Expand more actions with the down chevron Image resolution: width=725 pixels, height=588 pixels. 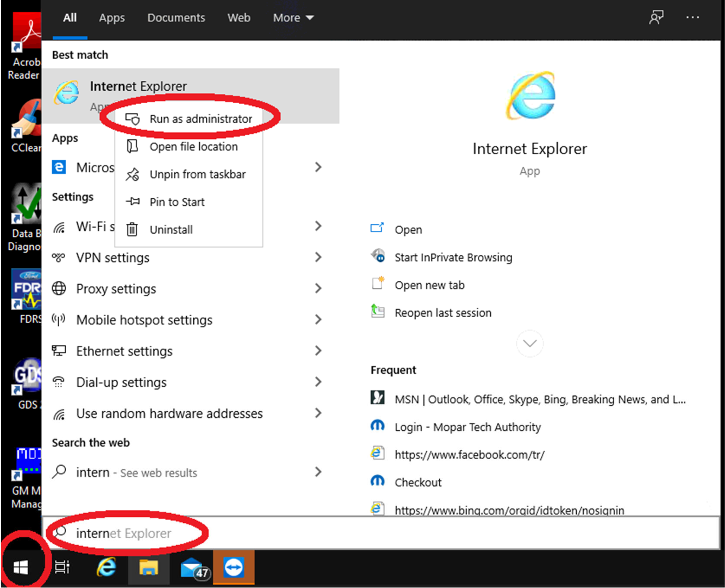530,343
